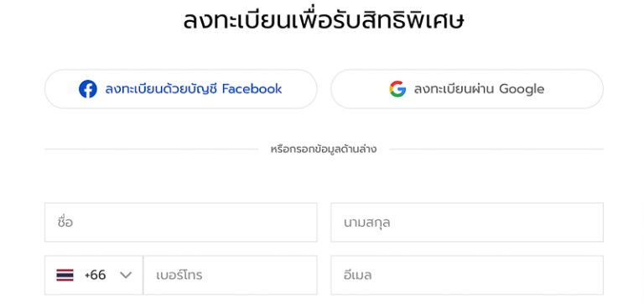Viewport: 644px width, 304px height.
Task: Click the ชื่อ placeholder text
Action: pyautogui.click(x=65, y=223)
